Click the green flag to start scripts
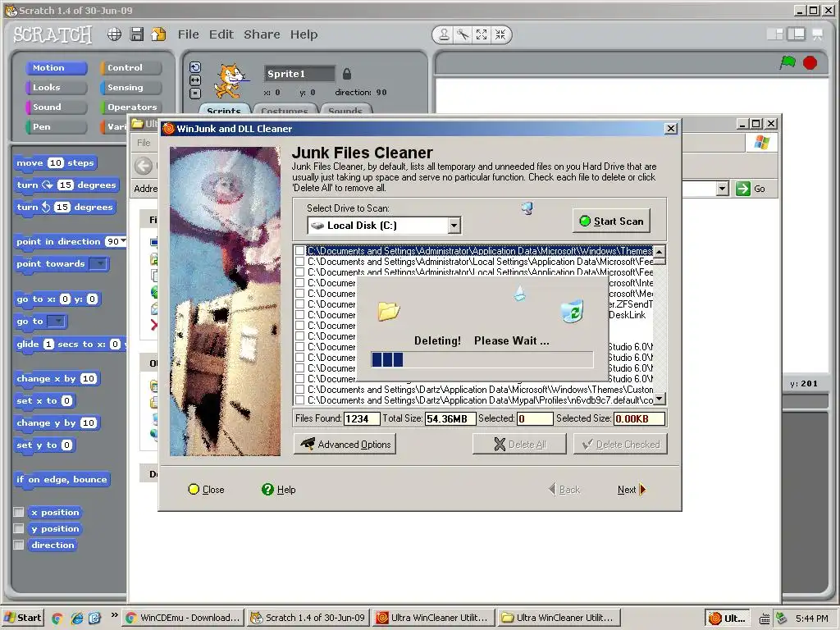The image size is (840, 630). pos(787,62)
